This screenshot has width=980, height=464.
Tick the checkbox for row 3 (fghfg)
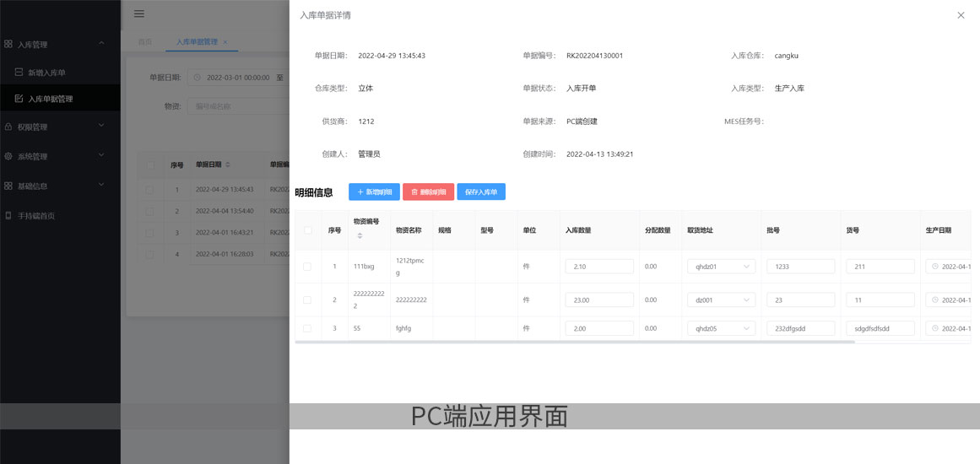point(307,328)
